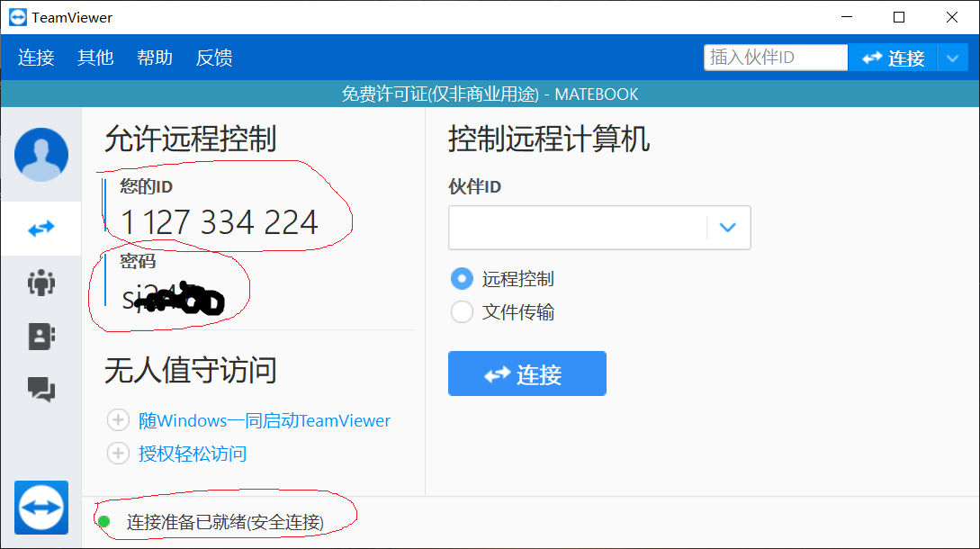This screenshot has width=980, height=549.
Task: Click the 授权轻松访问 link
Action: (x=193, y=454)
